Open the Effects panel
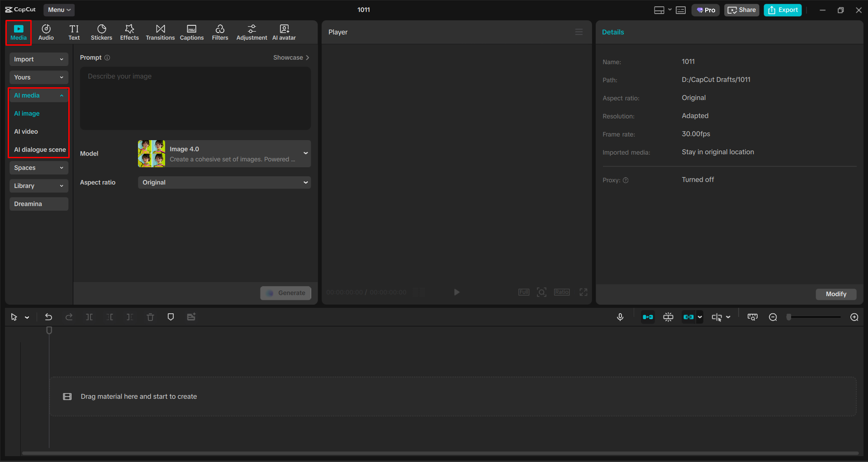 tap(129, 32)
